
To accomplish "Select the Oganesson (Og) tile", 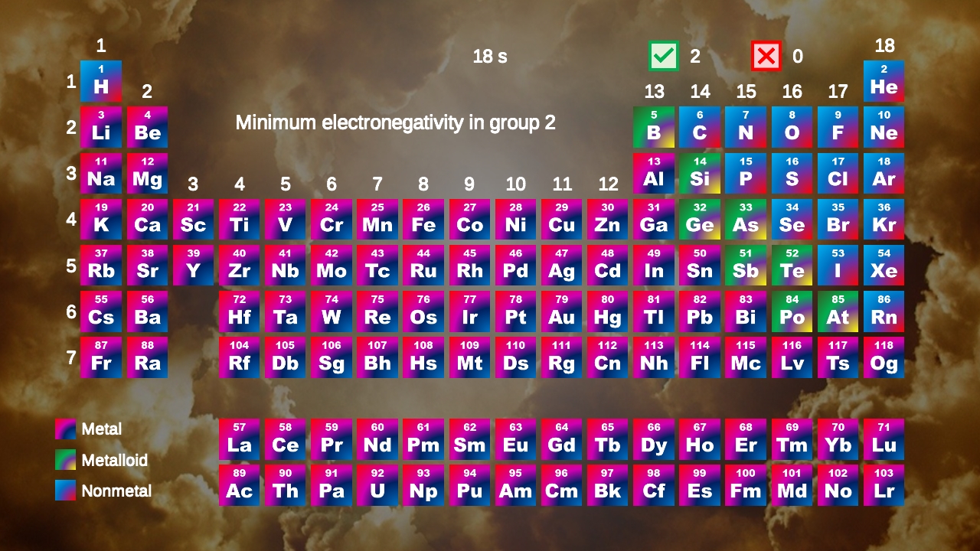I will pyautogui.click(x=884, y=357).
